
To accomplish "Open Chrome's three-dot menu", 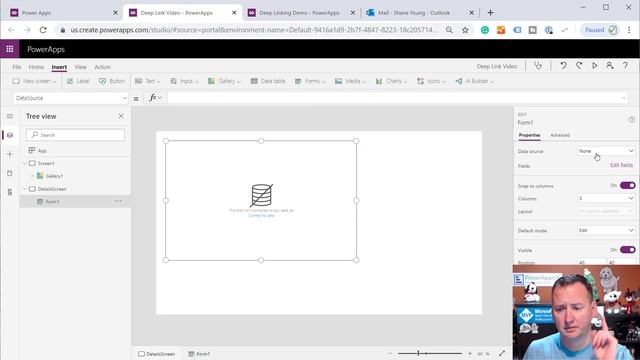I will [629, 30].
